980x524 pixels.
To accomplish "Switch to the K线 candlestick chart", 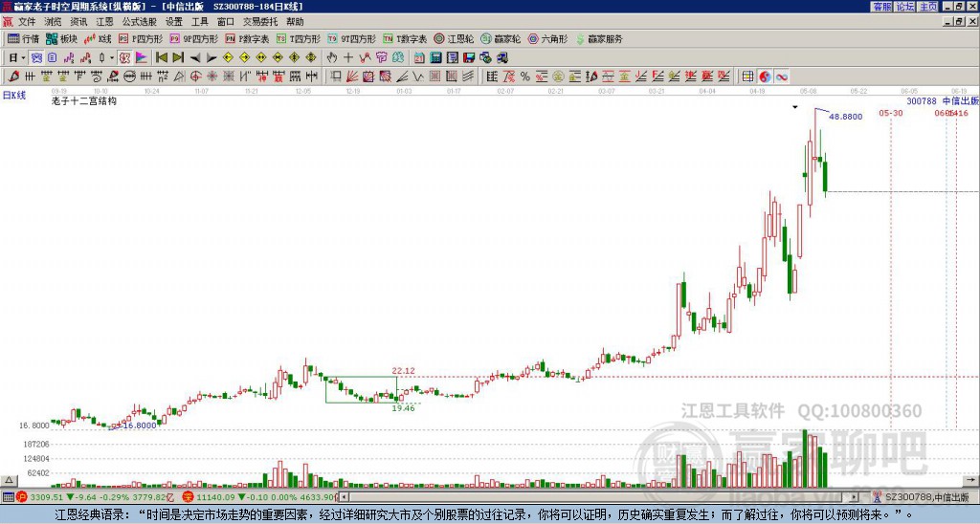I will pos(98,38).
